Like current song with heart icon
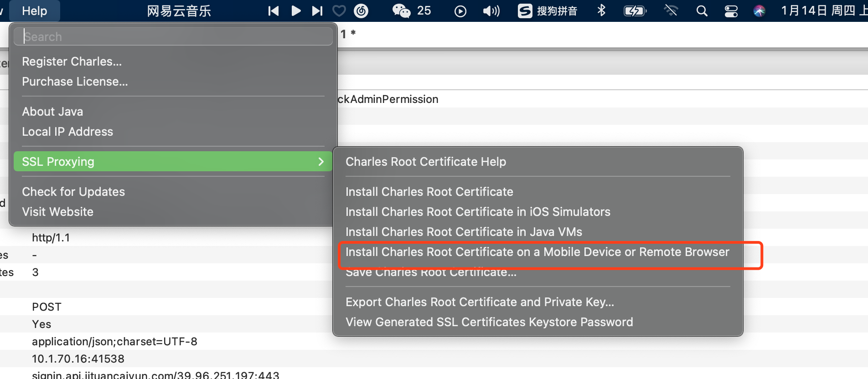Viewport: 868px width, 379px height. click(x=339, y=10)
